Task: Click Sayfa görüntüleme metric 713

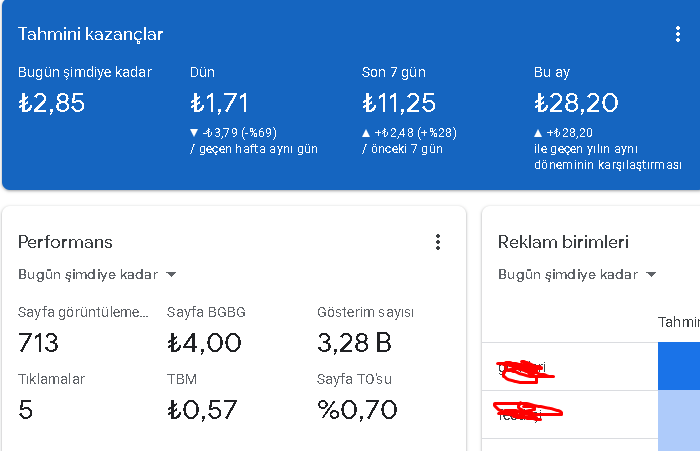Action: coord(38,343)
